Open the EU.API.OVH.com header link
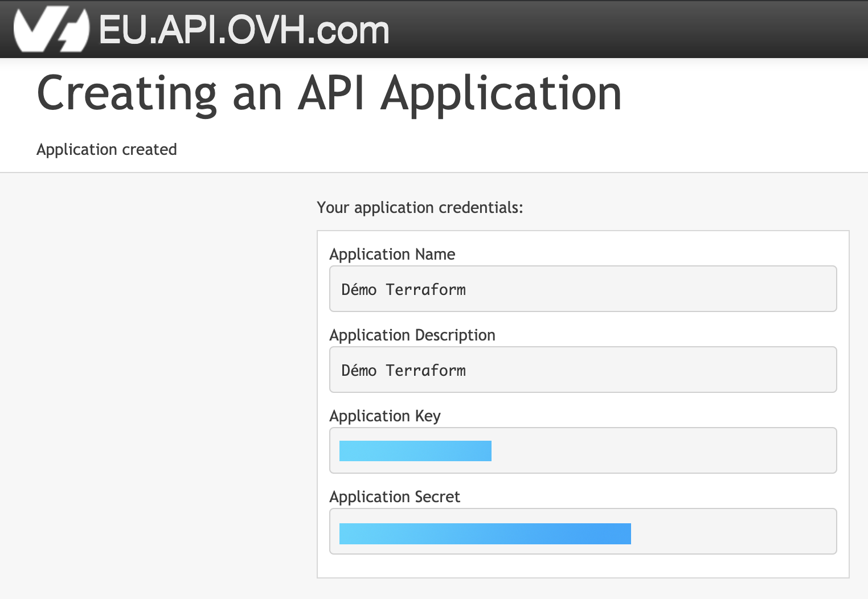This screenshot has width=868, height=599. click(244, 30)
